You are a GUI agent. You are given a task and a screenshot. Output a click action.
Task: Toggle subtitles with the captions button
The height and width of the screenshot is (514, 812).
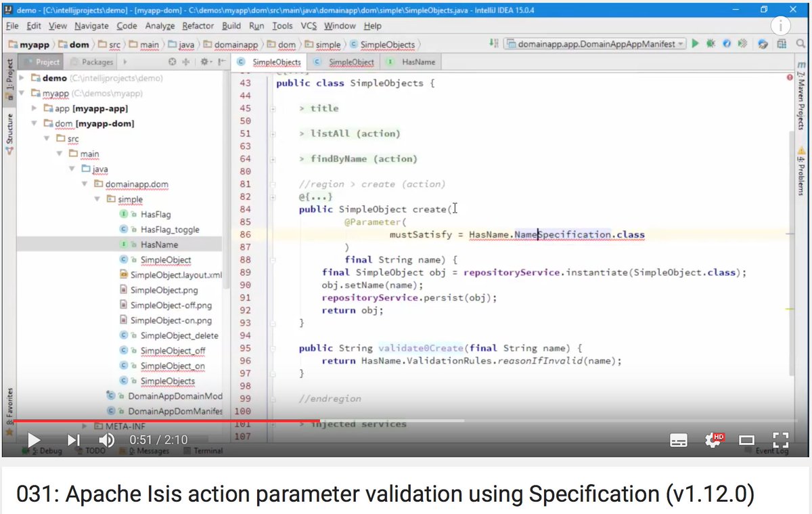tap(678, 440)
